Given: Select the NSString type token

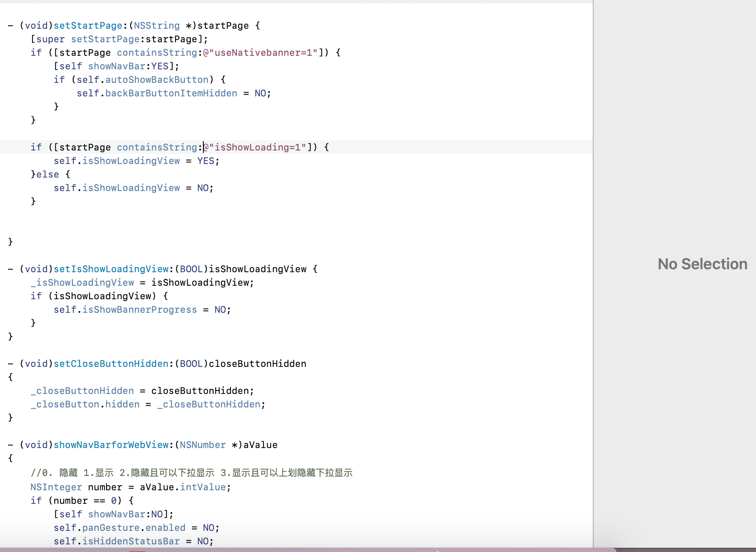Looking at the screenshot, I should tap(156, 25).
